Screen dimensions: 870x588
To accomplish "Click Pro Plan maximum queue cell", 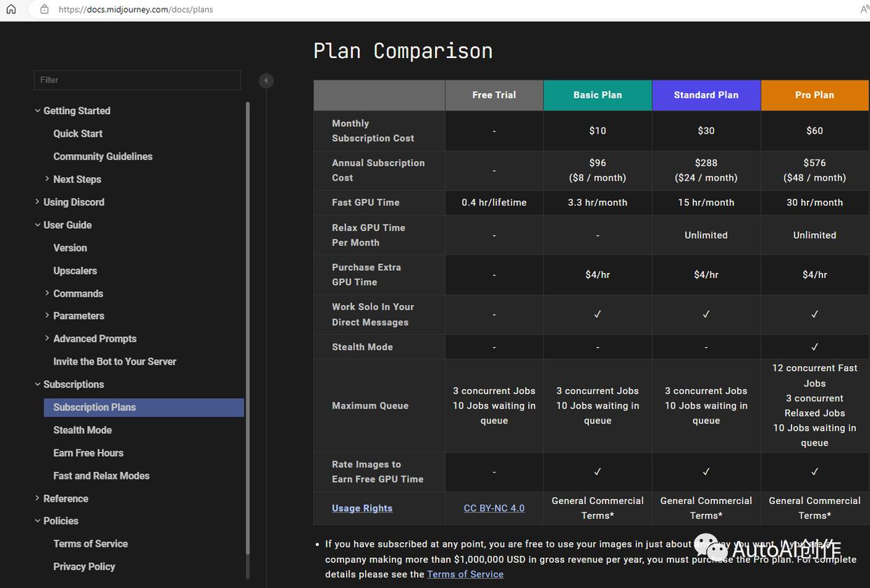I will 815,405.
